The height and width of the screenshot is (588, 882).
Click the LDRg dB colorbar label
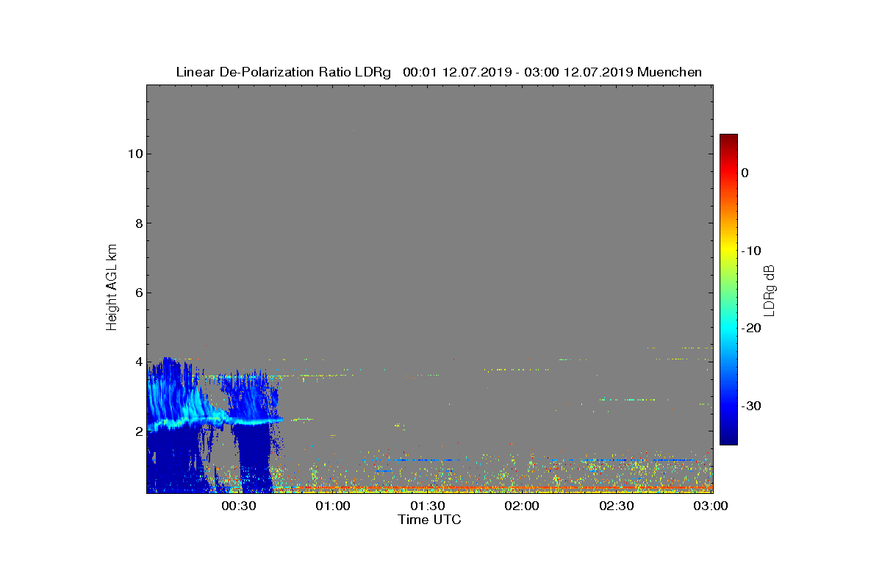pos(770,289)
